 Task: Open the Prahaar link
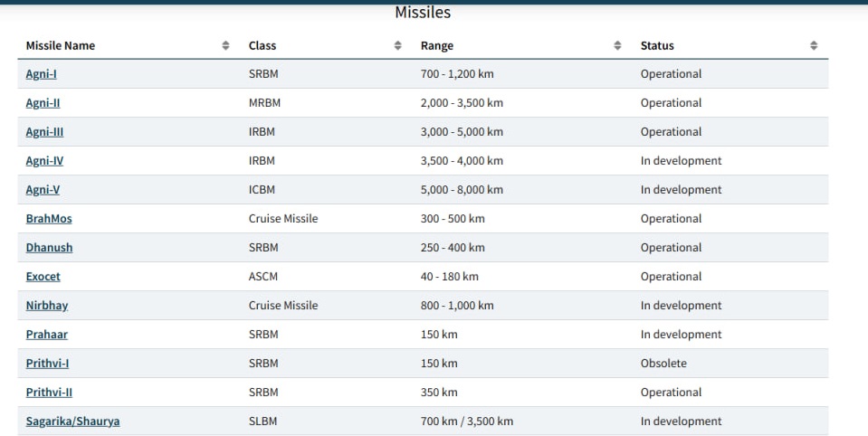coord(47,335)
